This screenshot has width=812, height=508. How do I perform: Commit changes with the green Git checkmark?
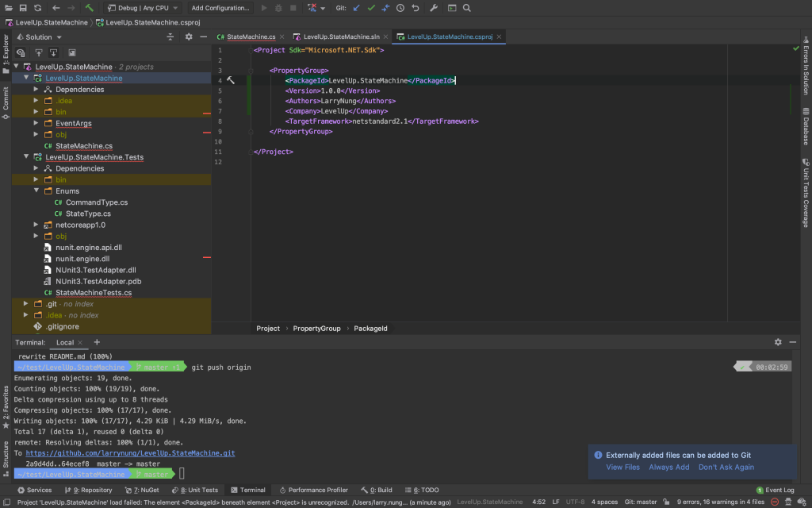pyautogui.click(x=371, y=8)
